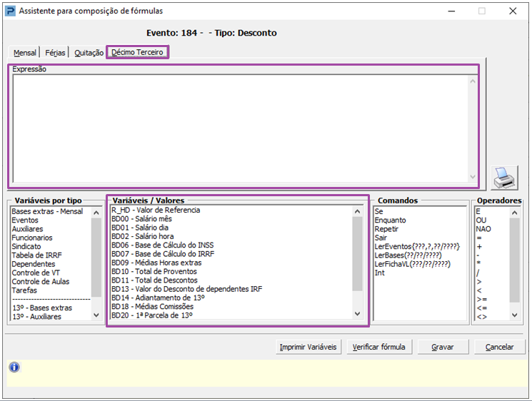Select Auxiliares variable type

pos(27,229)
